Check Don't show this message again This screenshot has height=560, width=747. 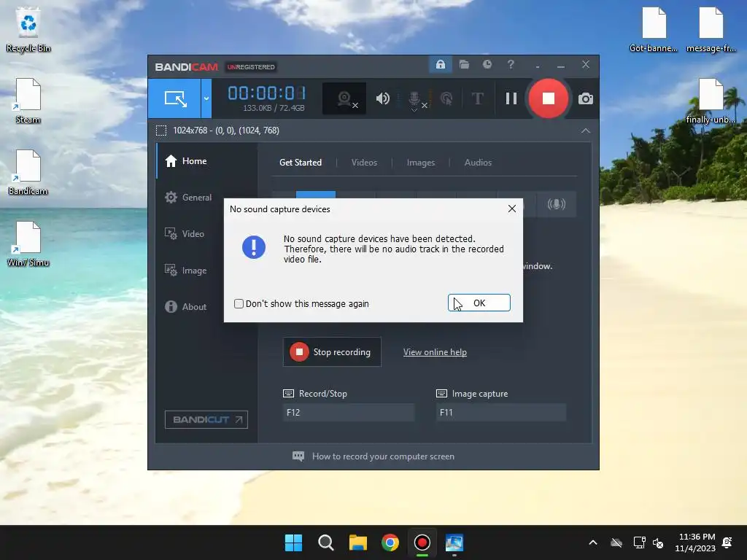pyautogui.click(x=239, y=304)
